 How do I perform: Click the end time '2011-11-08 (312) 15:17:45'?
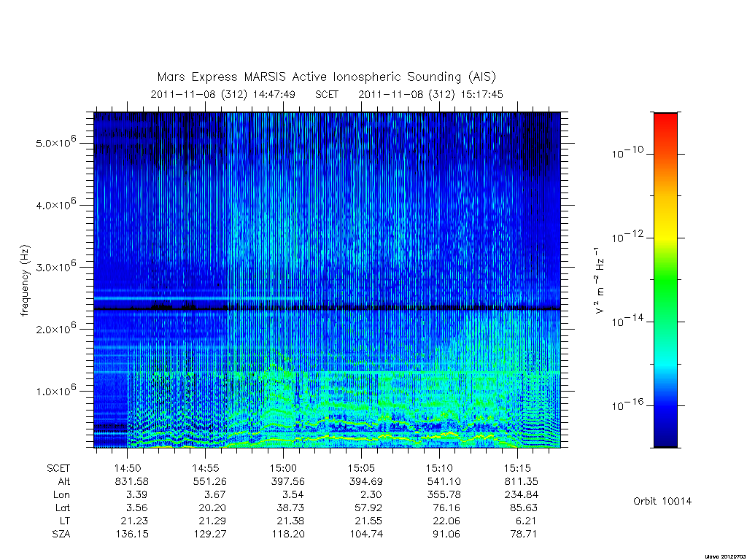[430, 94]
